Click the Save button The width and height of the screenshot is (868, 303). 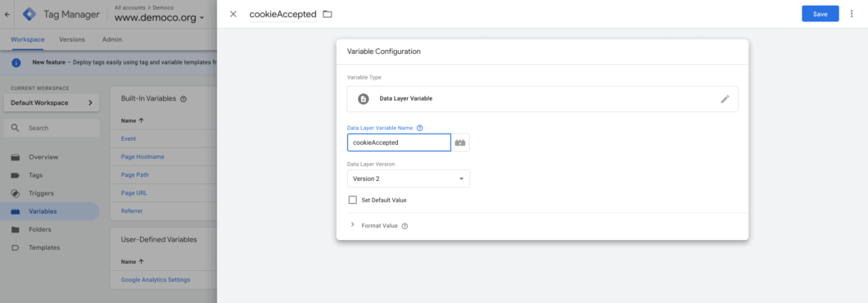[x=821, y=14]
